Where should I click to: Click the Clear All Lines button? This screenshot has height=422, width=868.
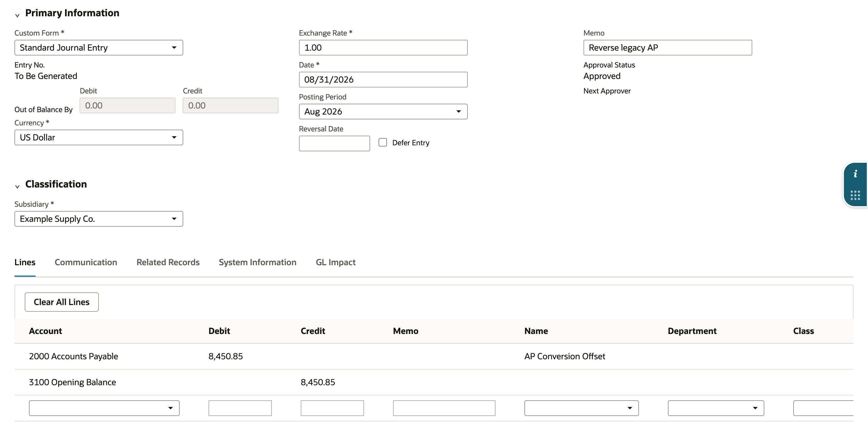62,302
